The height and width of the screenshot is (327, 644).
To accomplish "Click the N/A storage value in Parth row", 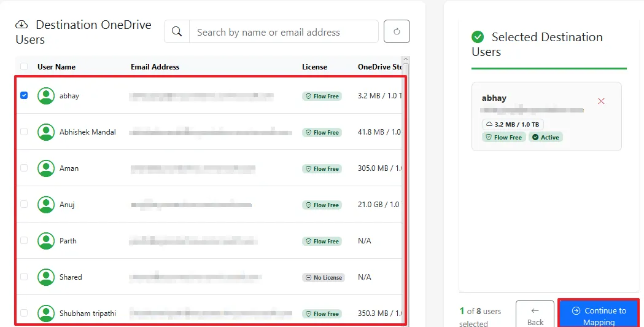I will [364, 240].
